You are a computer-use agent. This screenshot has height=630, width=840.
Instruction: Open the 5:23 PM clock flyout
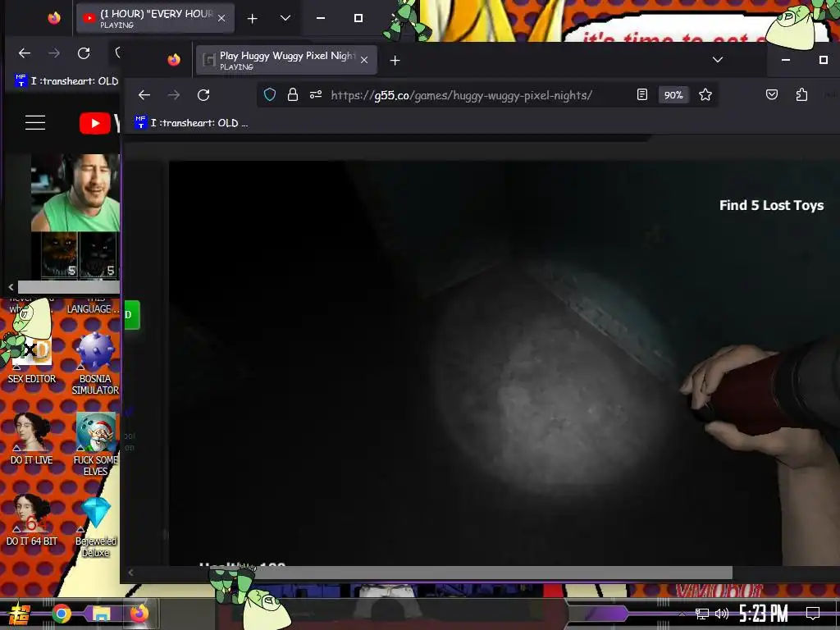click(764, 614)
